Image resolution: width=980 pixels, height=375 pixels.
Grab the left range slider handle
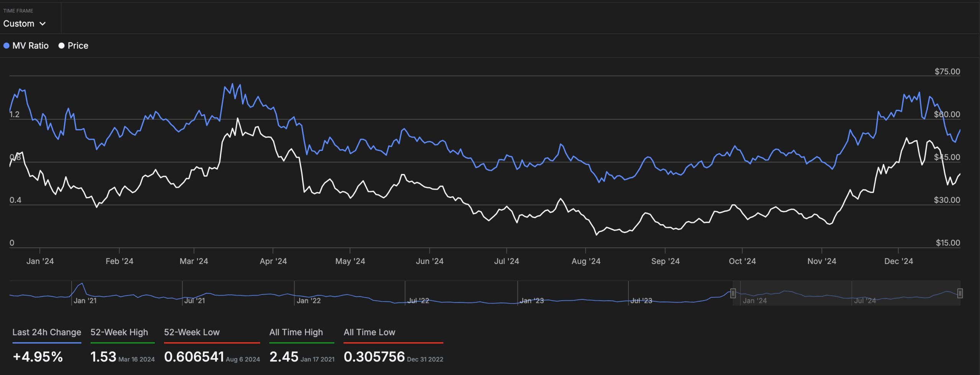tap(733, 293)
